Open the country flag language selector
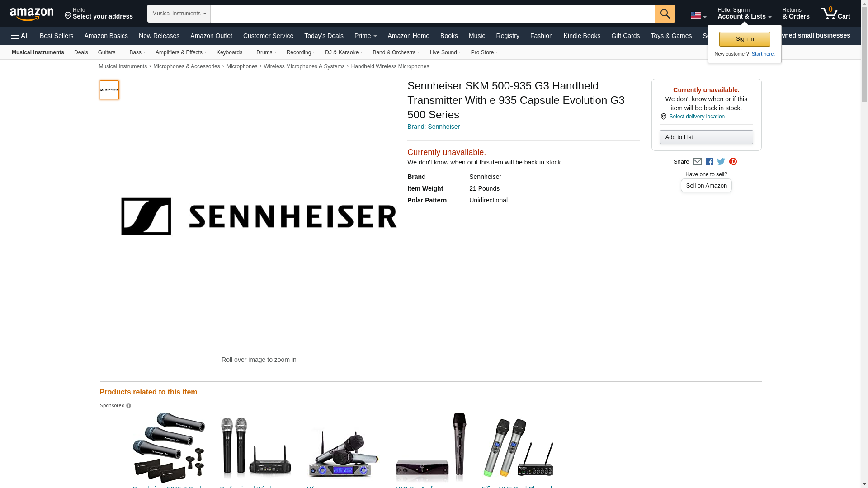 [698, 15]
